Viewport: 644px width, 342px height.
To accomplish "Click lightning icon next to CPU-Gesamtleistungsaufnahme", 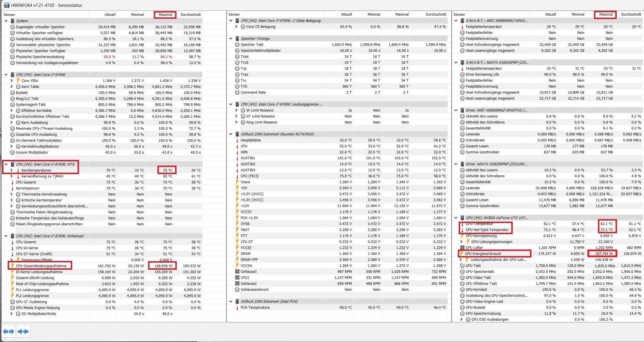I will (12, 266).
